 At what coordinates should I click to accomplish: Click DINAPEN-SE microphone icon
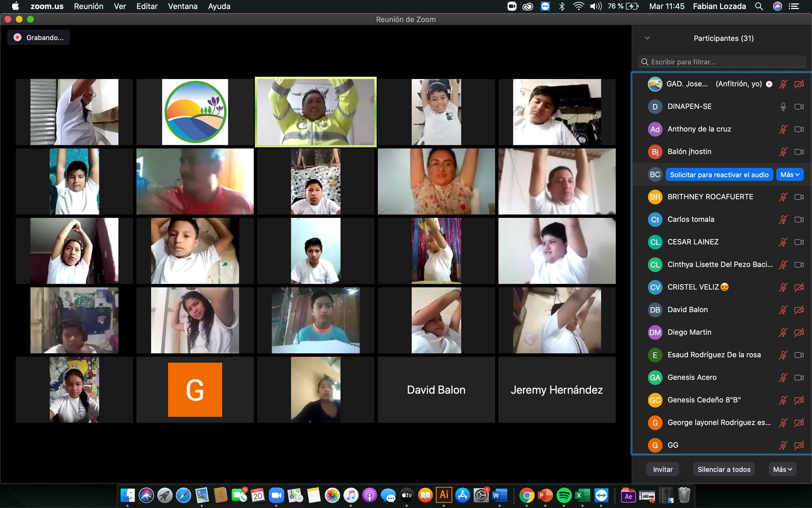(783, 107)
